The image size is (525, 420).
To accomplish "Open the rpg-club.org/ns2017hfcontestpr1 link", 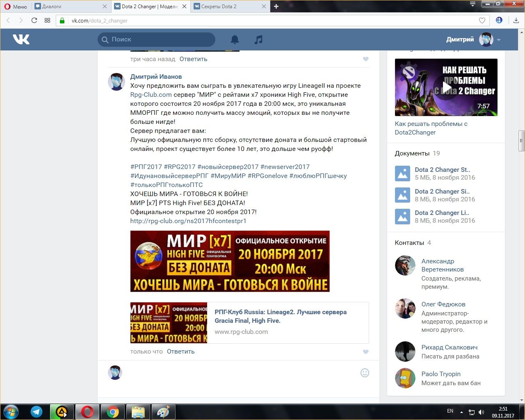I will click(x=188, y=221).
